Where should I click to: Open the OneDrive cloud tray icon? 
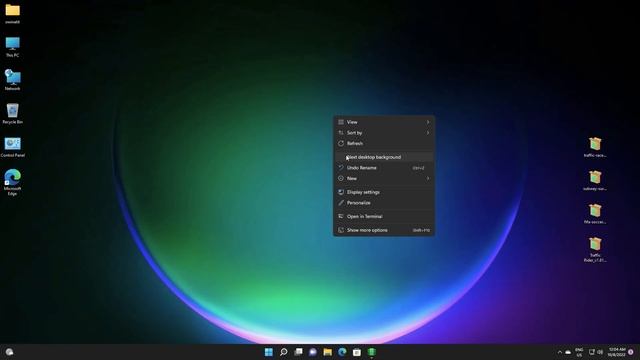[x=568, y=352]
